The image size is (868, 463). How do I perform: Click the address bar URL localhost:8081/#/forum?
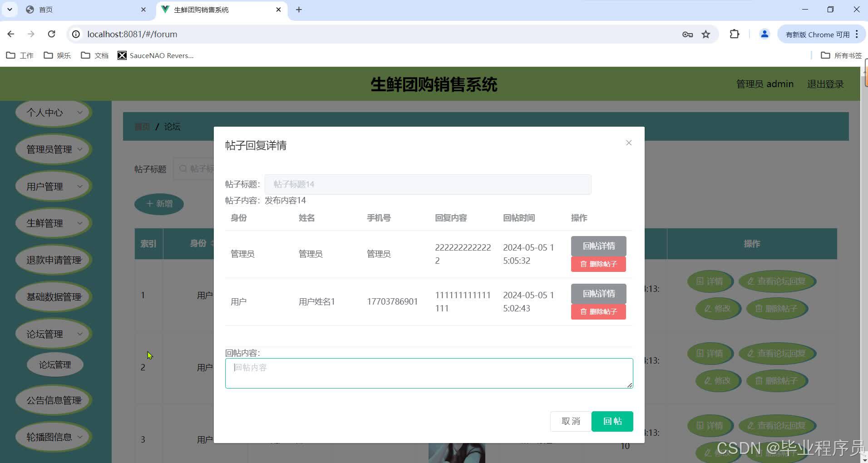132,34
